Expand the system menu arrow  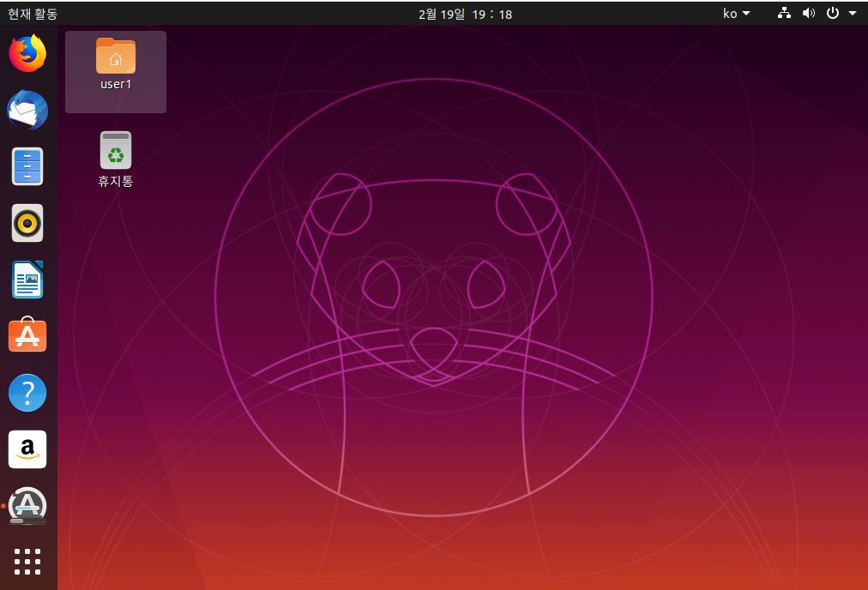click(853, 13)
